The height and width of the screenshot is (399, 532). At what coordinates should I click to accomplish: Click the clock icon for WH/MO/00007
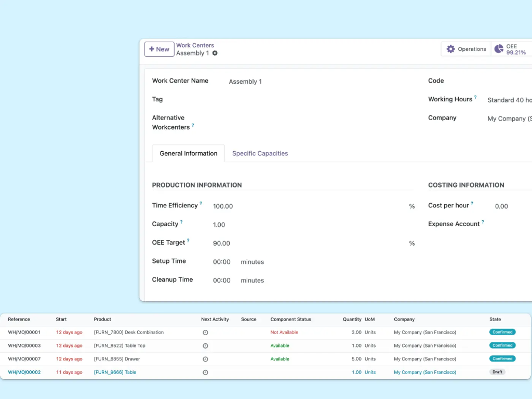(206, 358)
